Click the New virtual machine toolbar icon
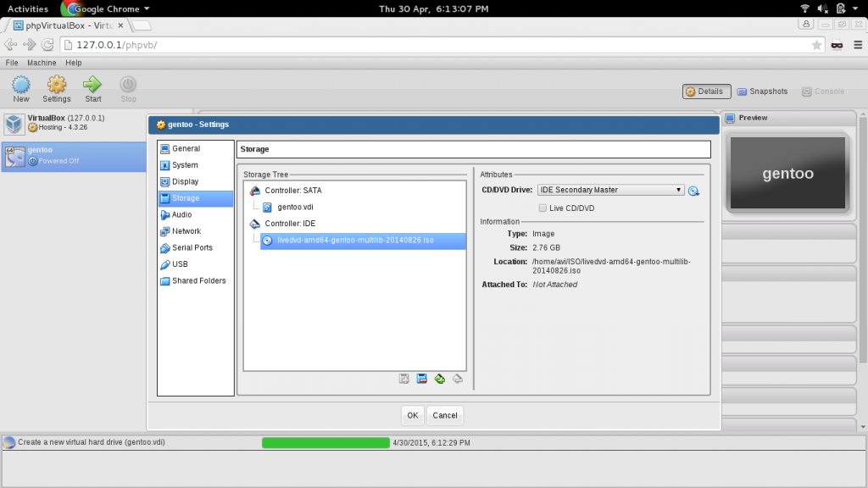The height and width of the screenshot is (488, 868). coord(21,85)
